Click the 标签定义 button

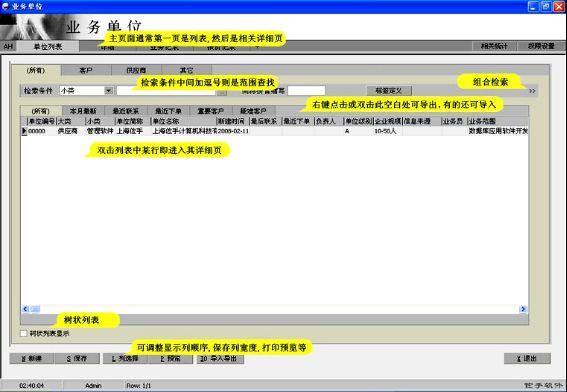388,90
